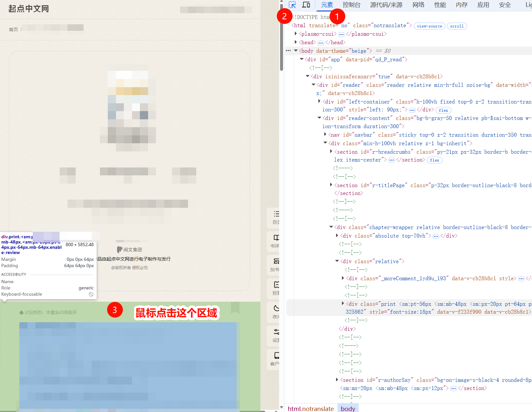Click the scroll badge beside html tag
532x412 pixels.
457,26
